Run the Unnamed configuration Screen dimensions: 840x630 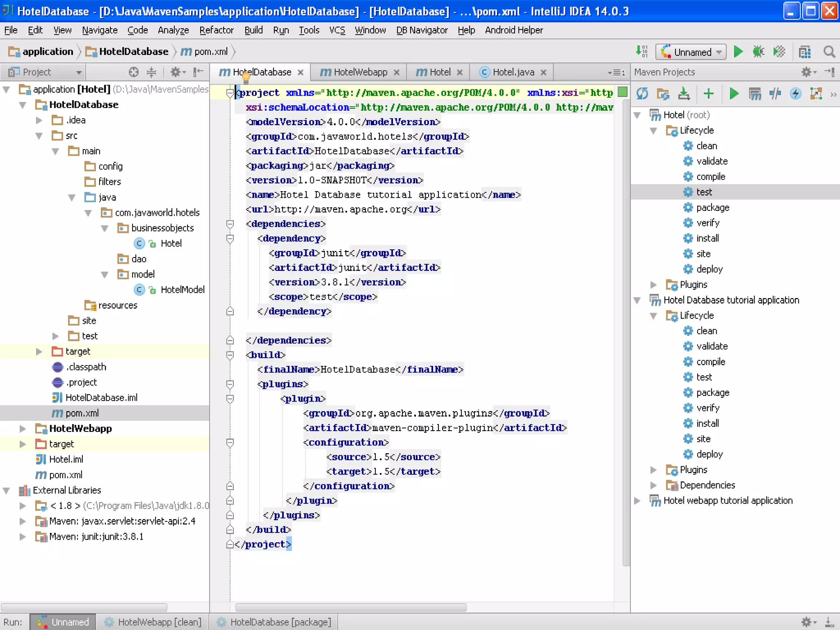738,52
